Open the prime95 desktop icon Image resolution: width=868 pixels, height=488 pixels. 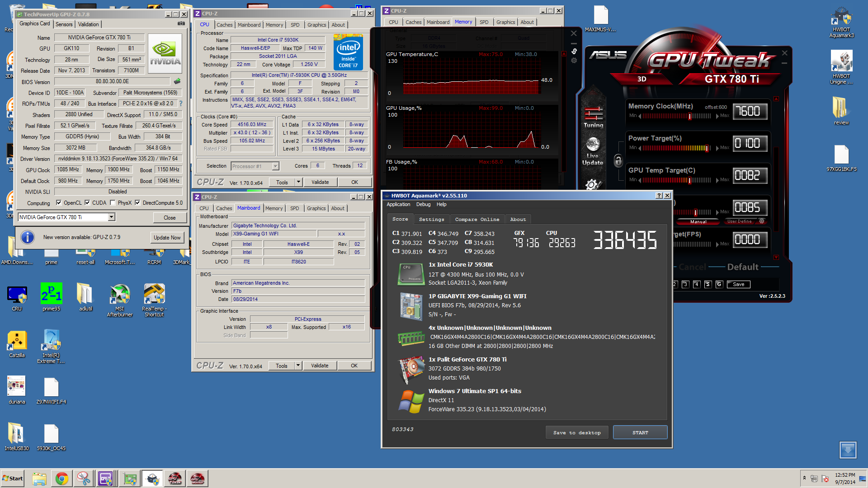51,297
